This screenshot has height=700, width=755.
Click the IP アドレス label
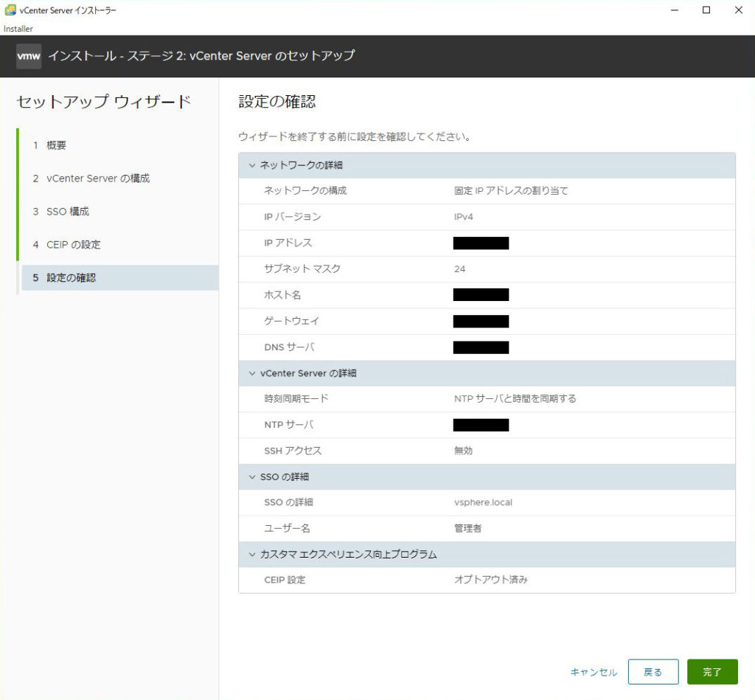pyautogui.click(x=288, y=243)
